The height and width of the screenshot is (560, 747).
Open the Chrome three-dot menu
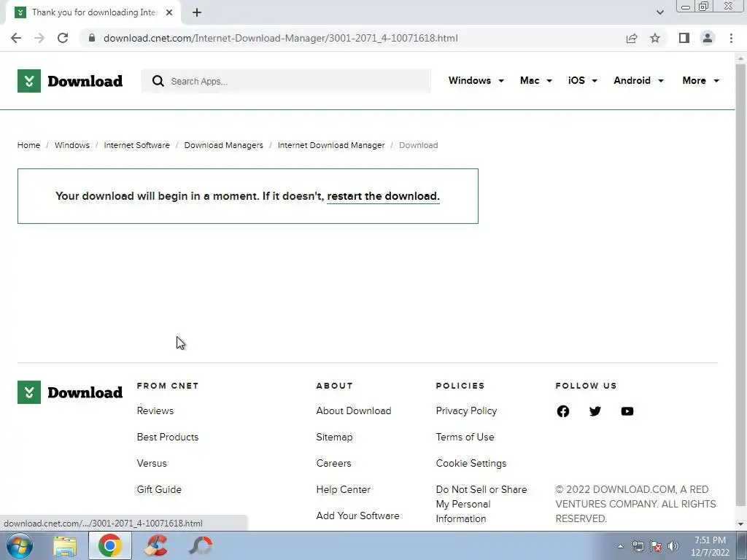tap(731, 38)
